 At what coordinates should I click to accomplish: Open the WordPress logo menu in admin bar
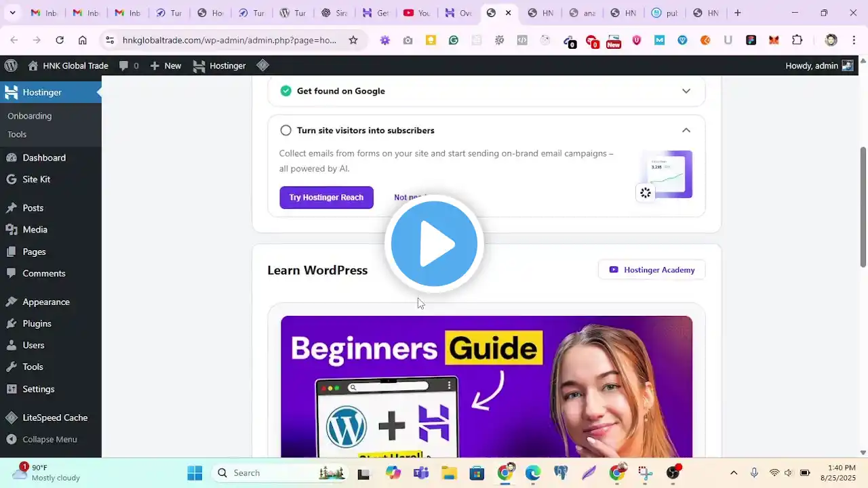[11, 66]
